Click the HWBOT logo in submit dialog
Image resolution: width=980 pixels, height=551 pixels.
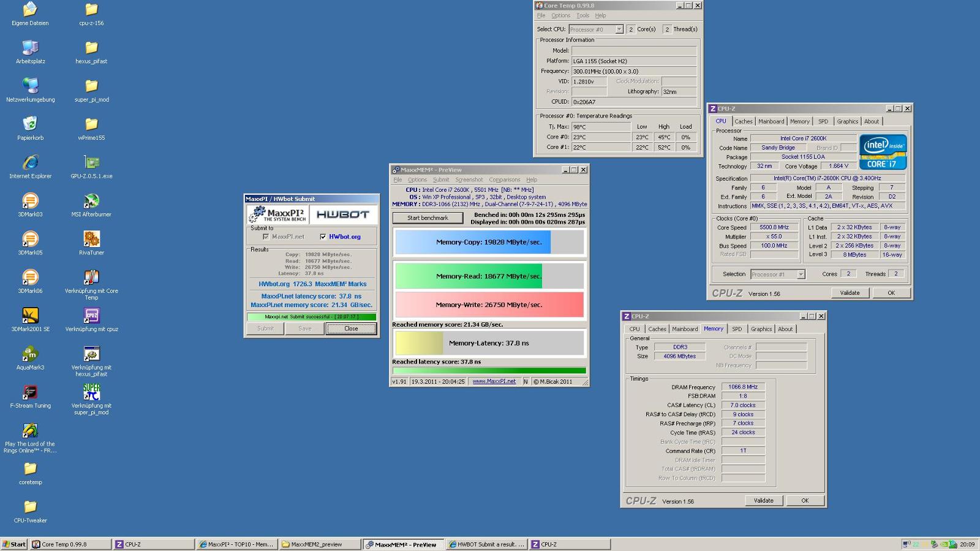[x=343, y=215]
